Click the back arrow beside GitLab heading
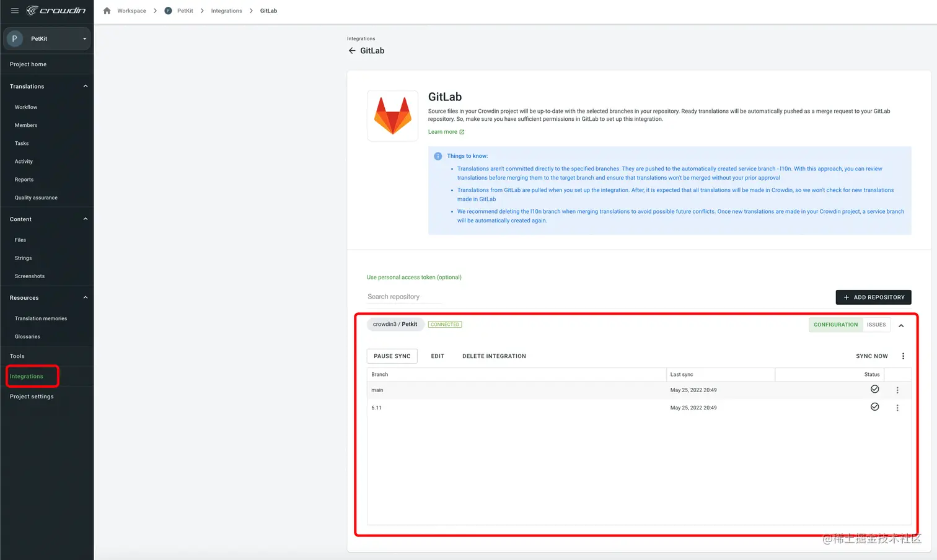Viewport: 937px width, 560px height. pos(352,51)
